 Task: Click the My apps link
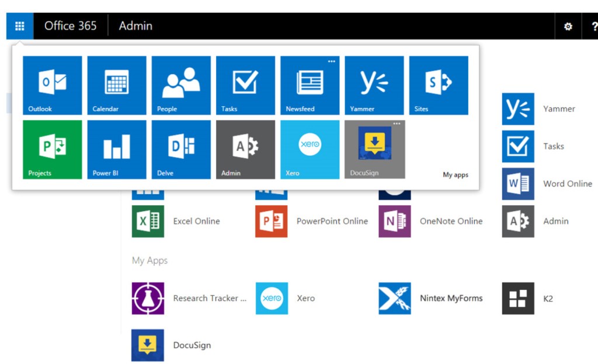coord(455,175)
